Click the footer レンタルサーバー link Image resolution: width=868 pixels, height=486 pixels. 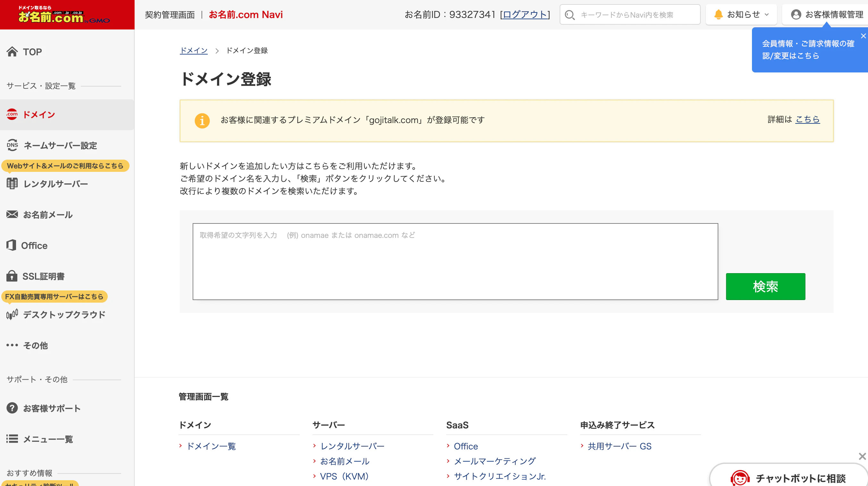pyautogui.click(x=352, y=446)
